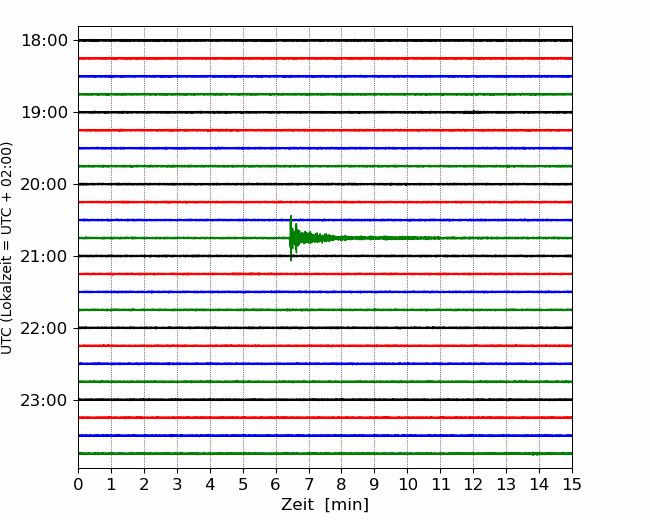Click the x-axis tick label 9
Screen dimensions: 650x520
tap(375, 484)
